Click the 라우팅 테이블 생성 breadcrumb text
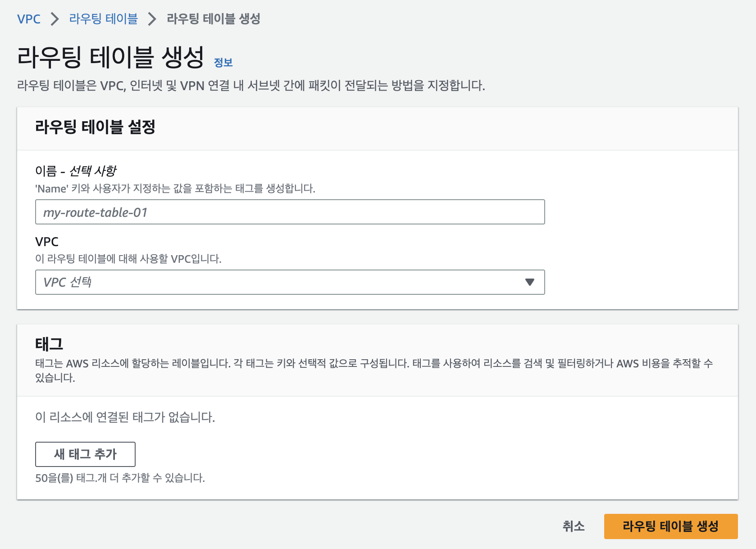756x549 pixels. coord(214,19)
